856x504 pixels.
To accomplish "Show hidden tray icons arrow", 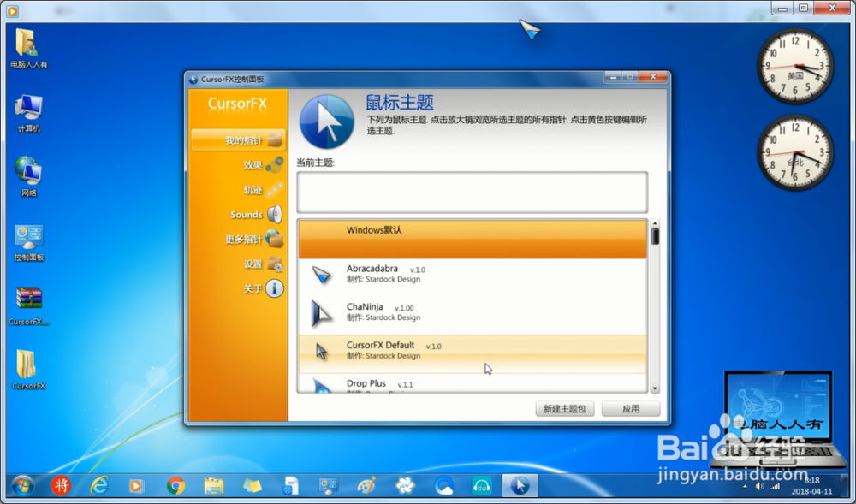I will [745, 486].
